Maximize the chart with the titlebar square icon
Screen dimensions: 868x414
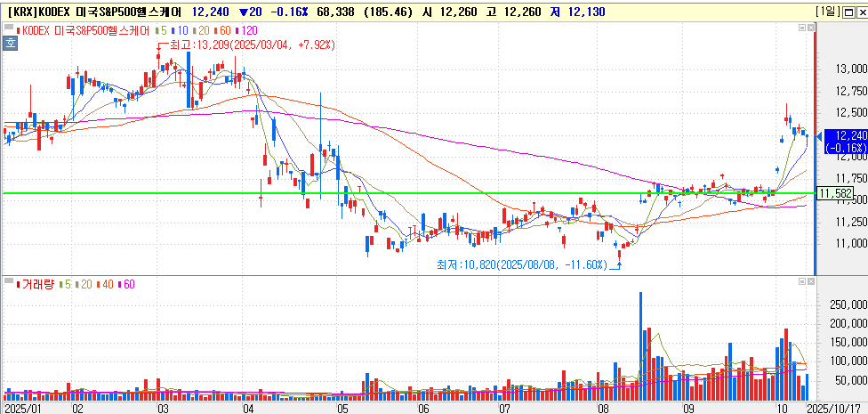pyautogui.click(x=848, y=12)
